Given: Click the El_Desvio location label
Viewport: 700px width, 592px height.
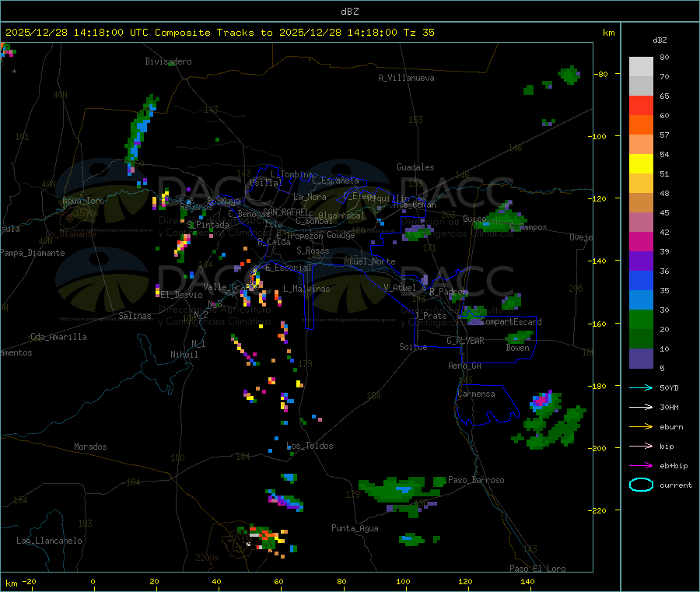Looking at the screenshot, I should click(x=182, y=295).
